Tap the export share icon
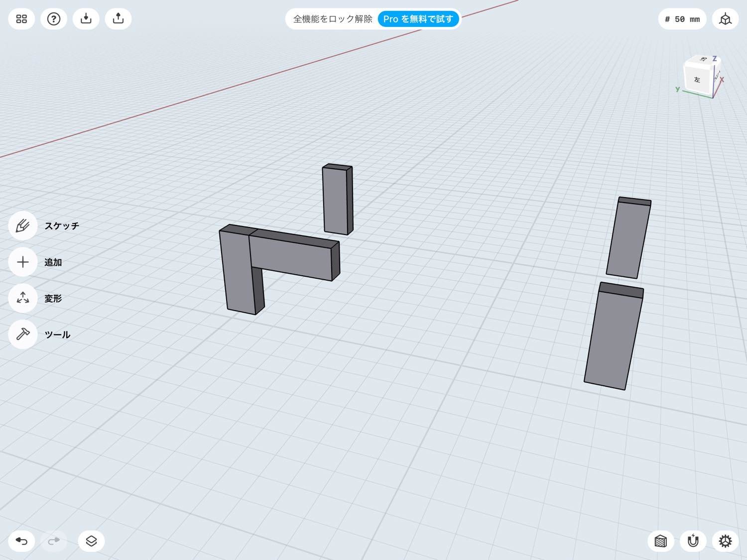Viewport: 747px width, 560px height. tap(119, 19)
